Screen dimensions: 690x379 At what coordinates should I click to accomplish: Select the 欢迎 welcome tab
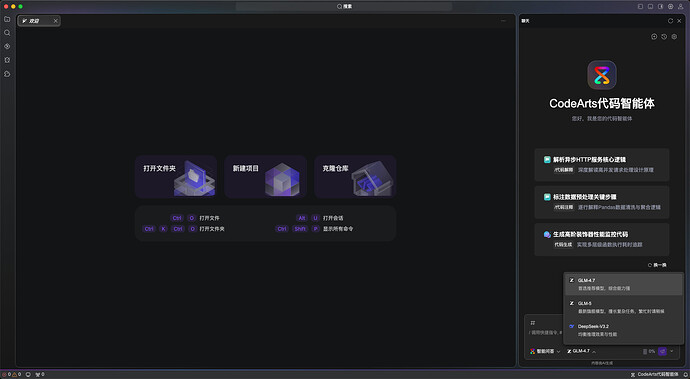click(39, 21)
